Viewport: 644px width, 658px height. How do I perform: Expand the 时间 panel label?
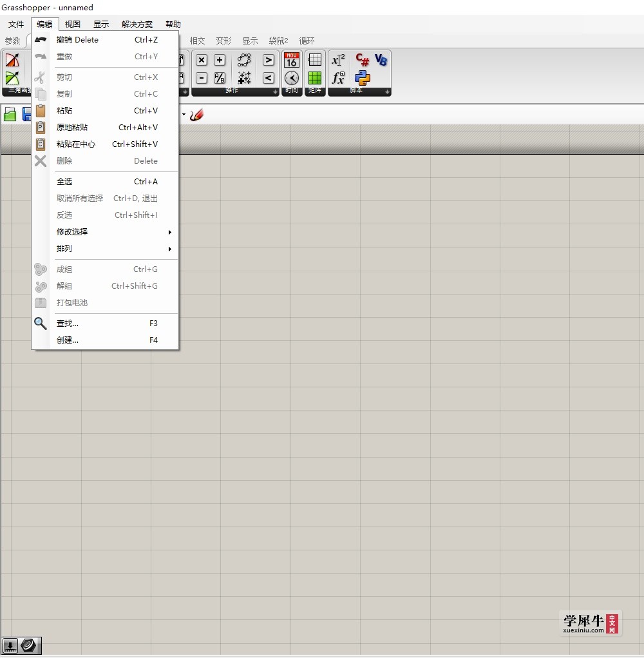(x=292, y=91)
